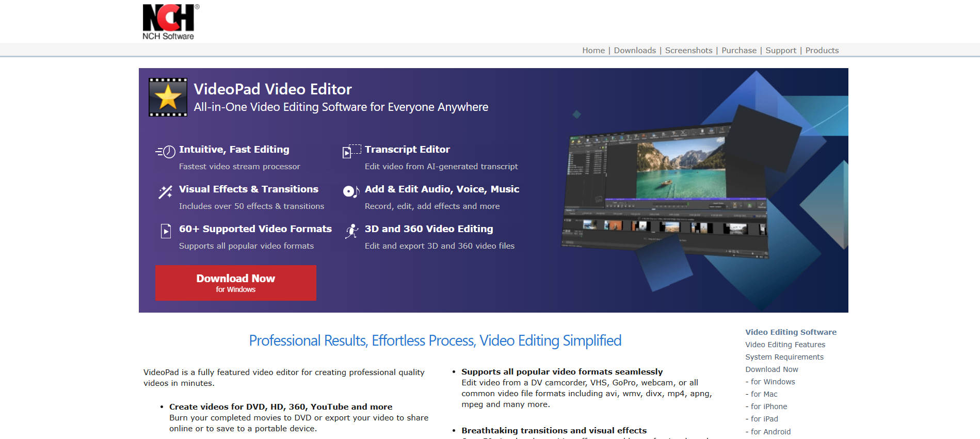Choose the for iPhone download link
The image size is (980, 439).
tap(768, 407)
